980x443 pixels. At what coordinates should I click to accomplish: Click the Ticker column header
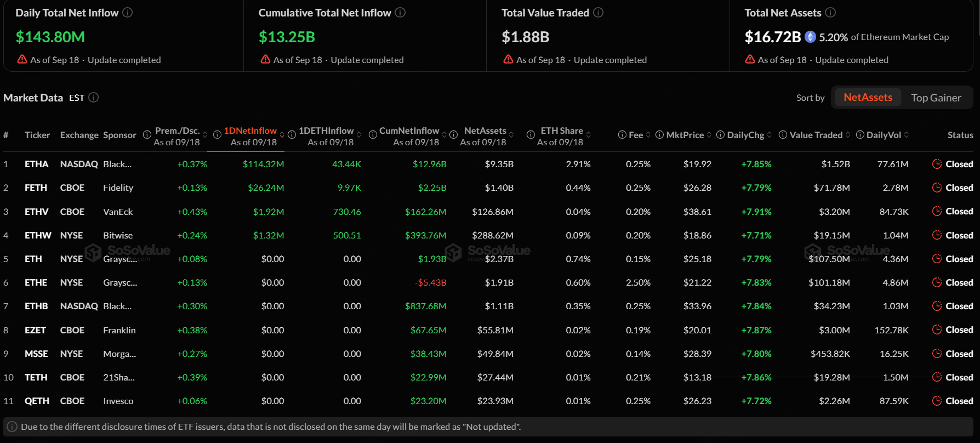37,135
